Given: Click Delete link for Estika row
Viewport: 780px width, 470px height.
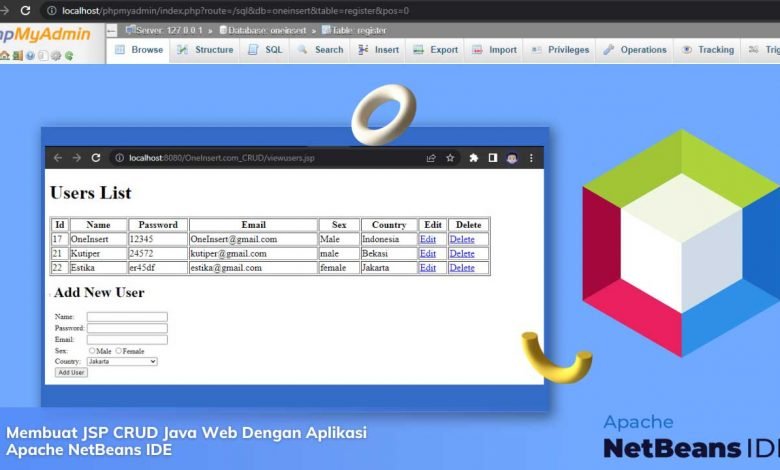Looking at the screenshot, I should [462, 268].
